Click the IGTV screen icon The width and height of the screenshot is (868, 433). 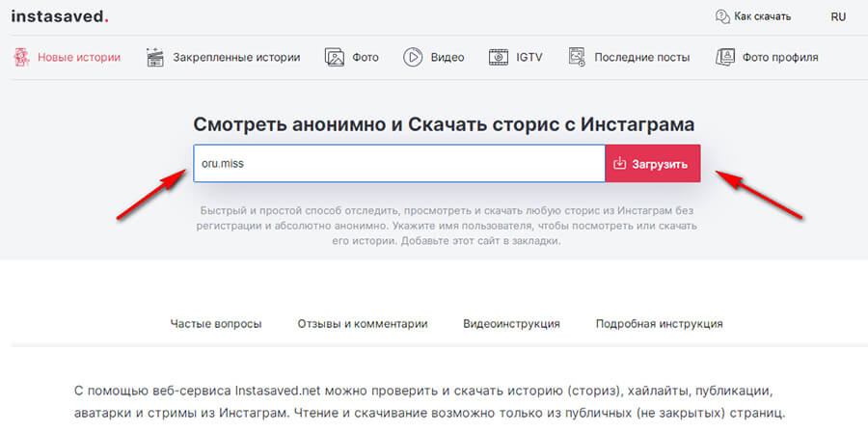[499, 57]
